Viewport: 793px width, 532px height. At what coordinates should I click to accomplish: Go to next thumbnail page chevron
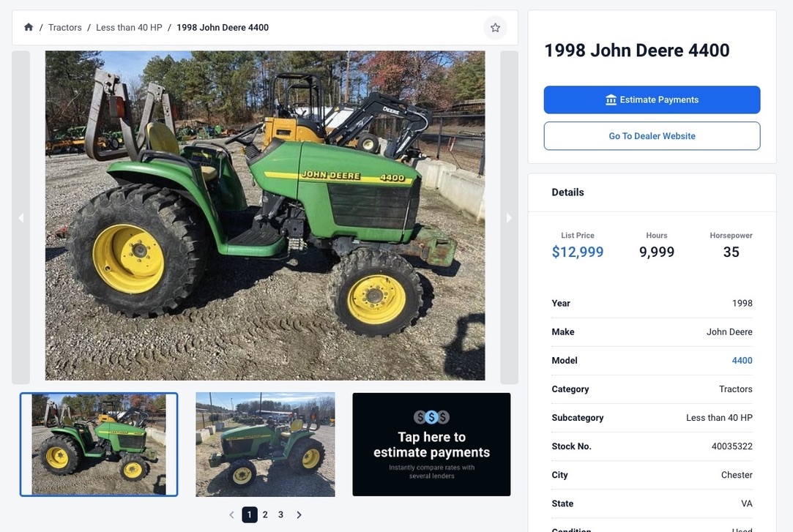[x=299, y=515]
